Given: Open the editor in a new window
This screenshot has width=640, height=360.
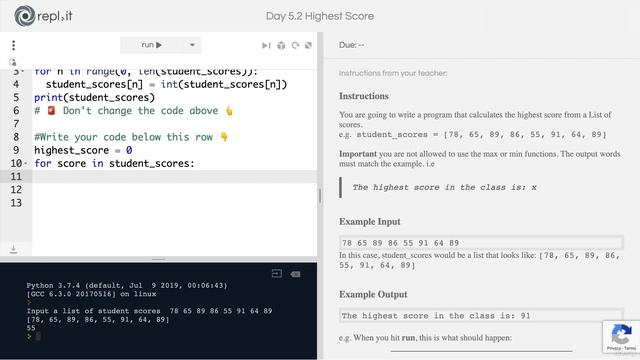Looking at the screenshot, I should coord(309,45).
